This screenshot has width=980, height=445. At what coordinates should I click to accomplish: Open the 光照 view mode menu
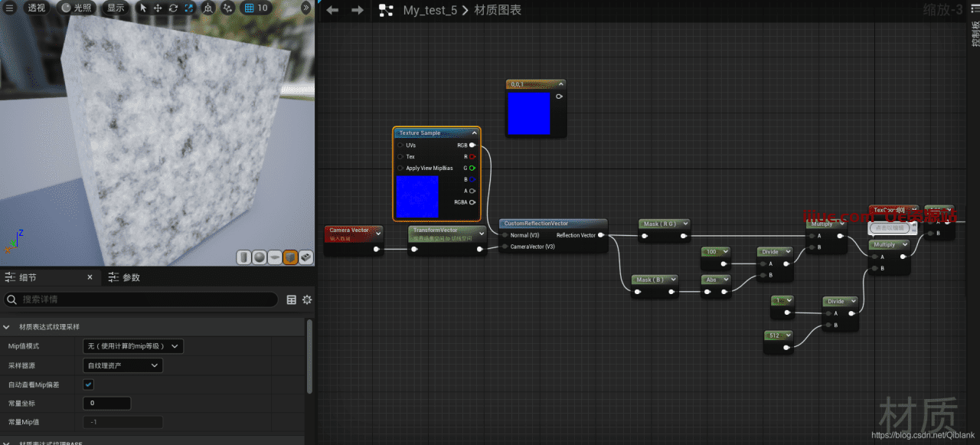pos(76,8)
